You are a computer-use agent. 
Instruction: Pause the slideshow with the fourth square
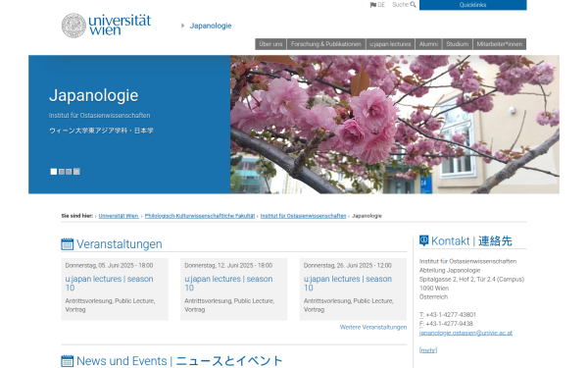(x=76, y=172)
